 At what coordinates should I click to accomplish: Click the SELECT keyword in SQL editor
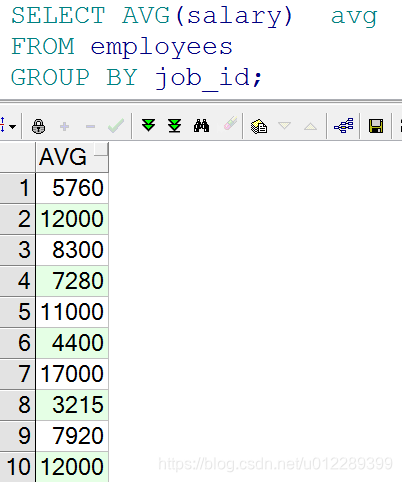[58, 15]
